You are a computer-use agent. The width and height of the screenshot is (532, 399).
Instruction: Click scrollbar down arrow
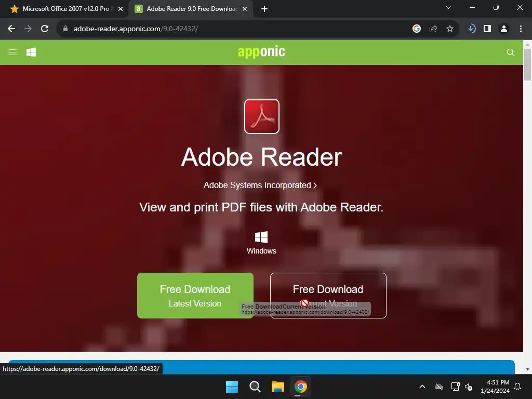coord(527,369)
